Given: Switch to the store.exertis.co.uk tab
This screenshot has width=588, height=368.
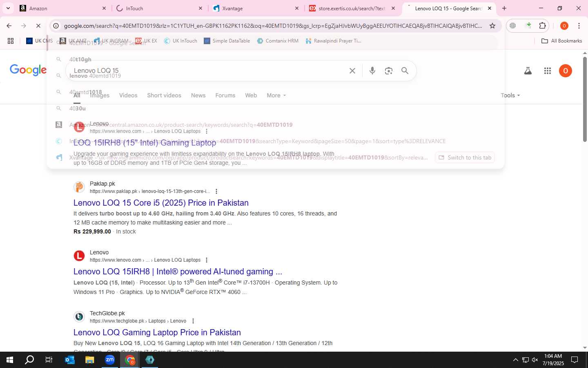Looking at the screenshot, I should pyautogui.click(x=352, y=8).
